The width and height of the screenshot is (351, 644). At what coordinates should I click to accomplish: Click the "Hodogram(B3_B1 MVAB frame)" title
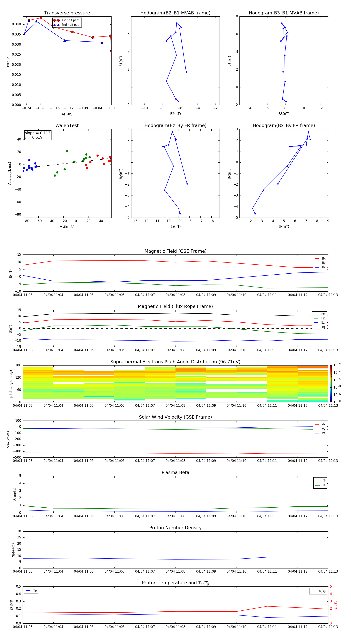pos(284,13)
